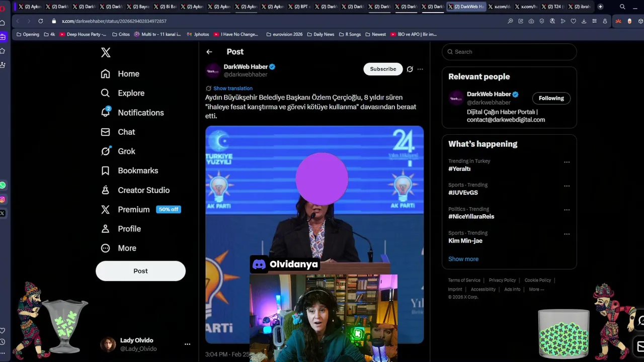
Task: Open Profile from the sidebar
Action: [x=121, y=229]
